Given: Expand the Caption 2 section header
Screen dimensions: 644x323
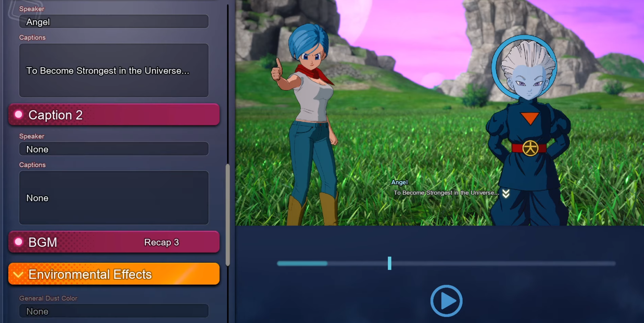Looking at the screenshot, I should [x=114, y=115].
